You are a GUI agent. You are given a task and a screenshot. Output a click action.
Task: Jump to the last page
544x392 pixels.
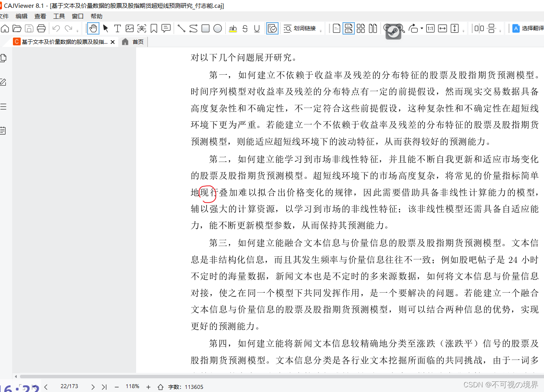[104, 387]
